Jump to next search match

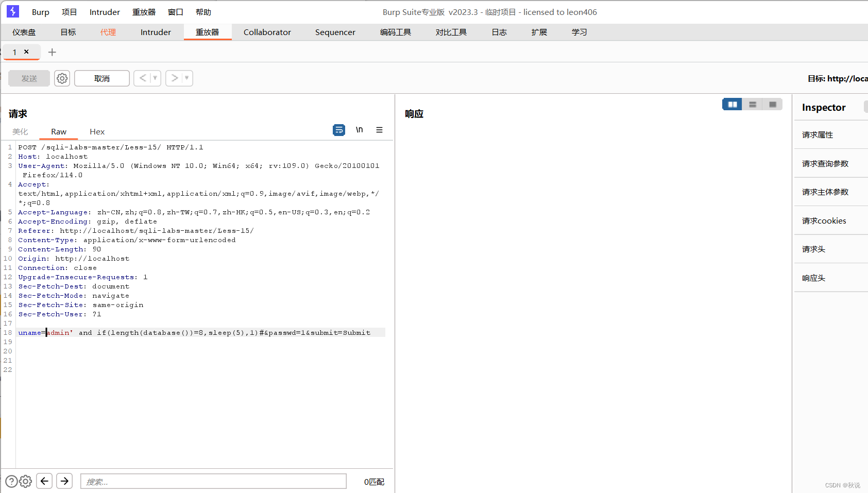[64, 481]
